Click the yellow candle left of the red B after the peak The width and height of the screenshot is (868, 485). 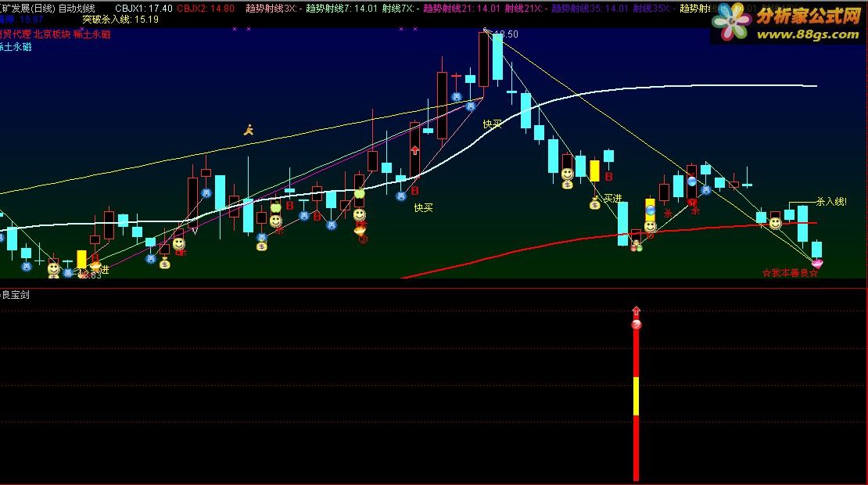(x=594, y=171)
